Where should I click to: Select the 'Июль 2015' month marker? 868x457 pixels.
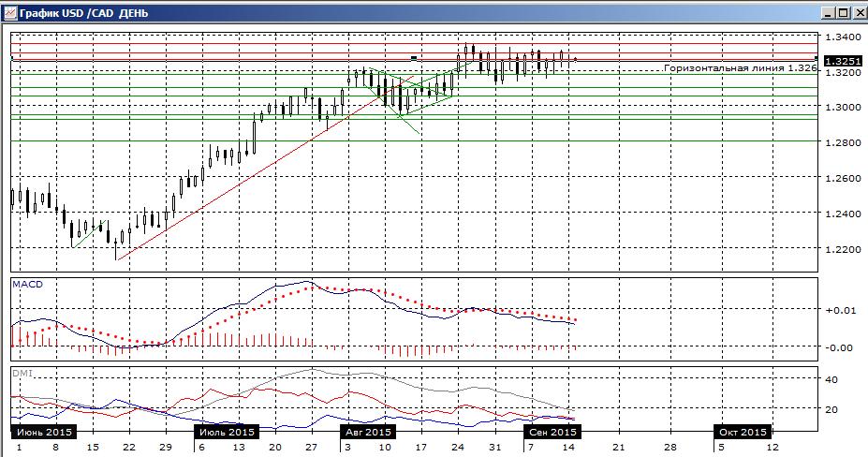point(227,432)
